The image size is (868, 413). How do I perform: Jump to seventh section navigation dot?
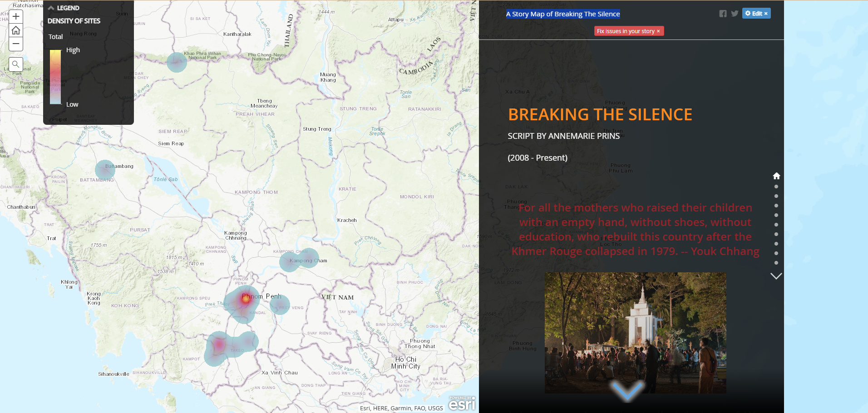coord(776,244)
